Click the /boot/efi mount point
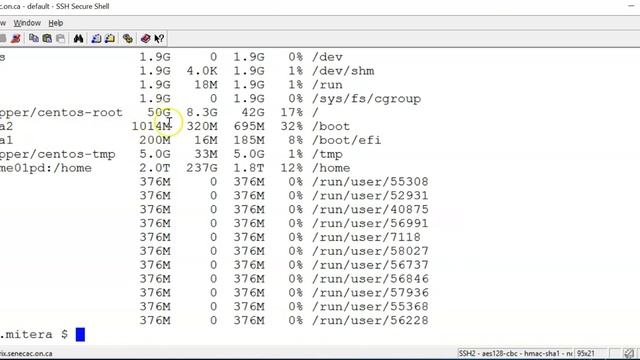Screen dimensions: 640x360 (347, 140)
